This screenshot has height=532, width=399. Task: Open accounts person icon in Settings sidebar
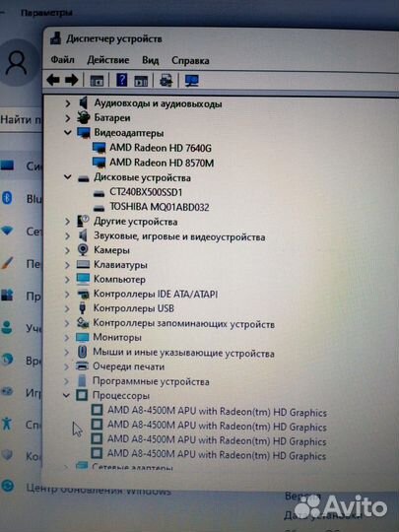pyautogui.click(x=7, y=328)
